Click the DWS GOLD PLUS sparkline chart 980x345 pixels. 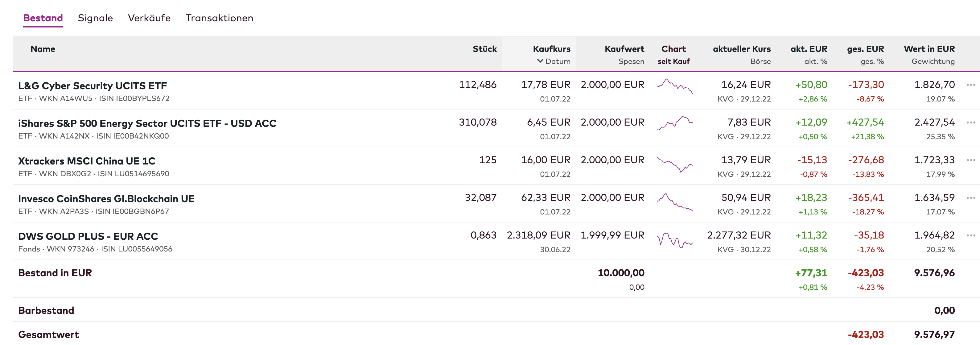pos(674,240)
